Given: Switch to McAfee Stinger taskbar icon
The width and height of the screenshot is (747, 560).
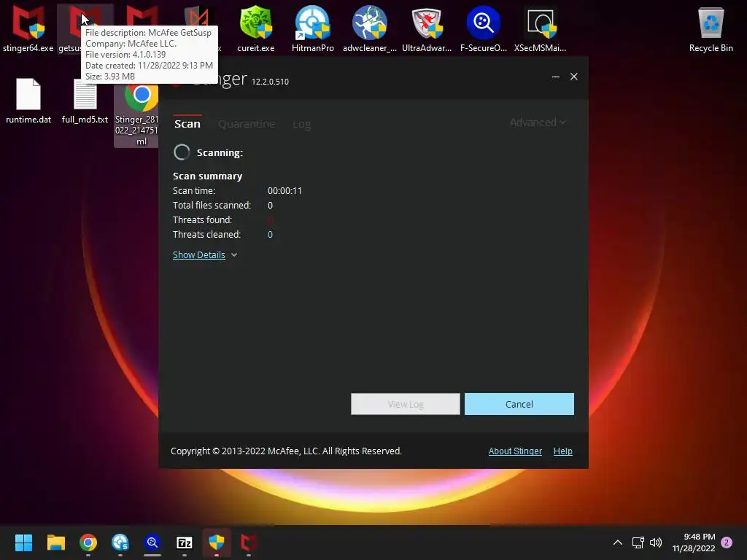Looking at the screenshot, I should (x=248, y=542).
